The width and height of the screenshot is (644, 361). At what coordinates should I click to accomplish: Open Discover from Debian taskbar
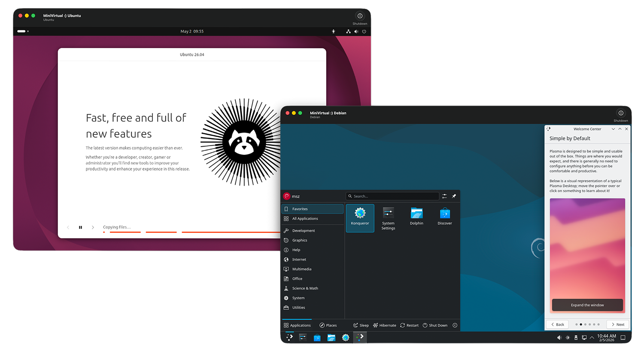(x=317, y=338)
